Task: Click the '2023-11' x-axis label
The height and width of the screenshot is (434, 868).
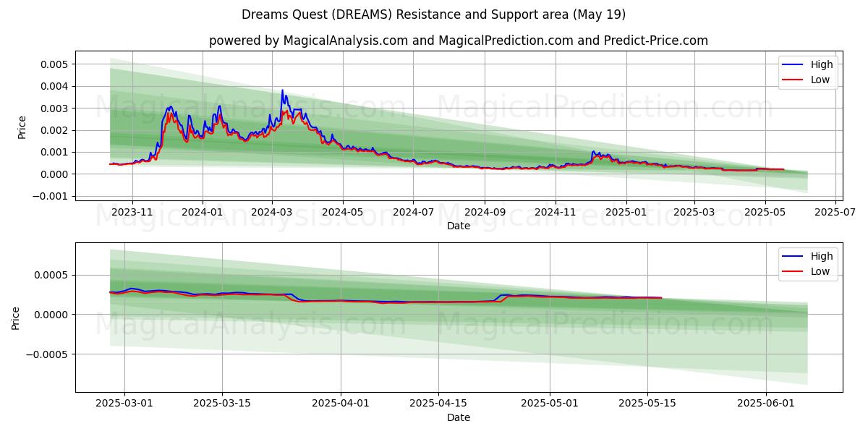Action: point(132,212)
